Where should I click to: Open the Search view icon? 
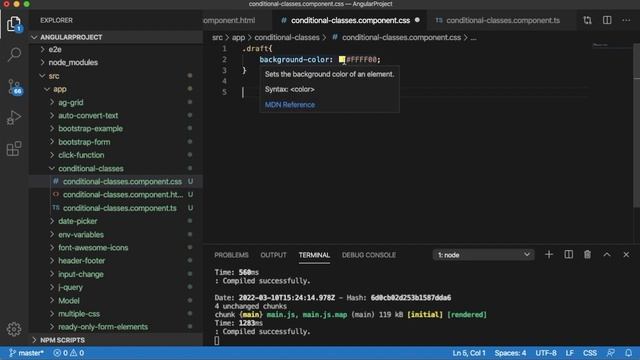14,54
